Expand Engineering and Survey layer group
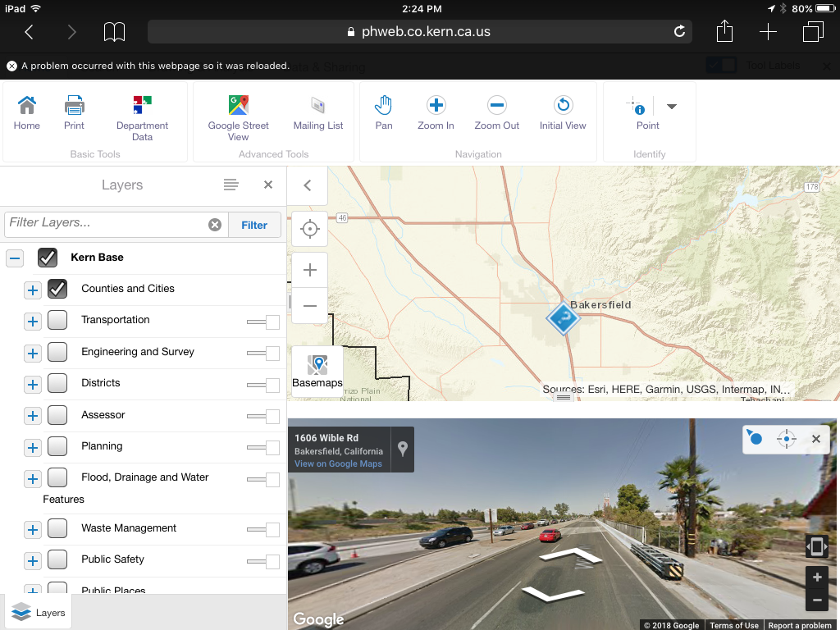 point(33,354)
